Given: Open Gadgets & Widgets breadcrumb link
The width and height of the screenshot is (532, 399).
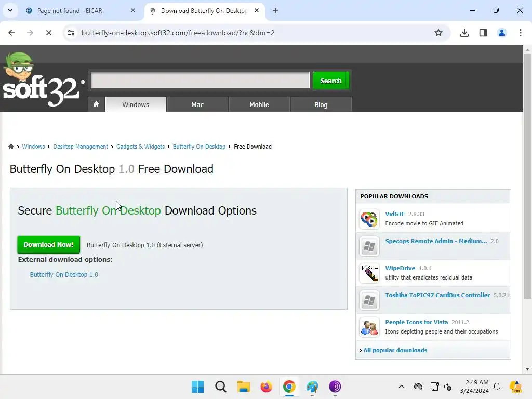Looking at the screenshot, I should point(140,147).
